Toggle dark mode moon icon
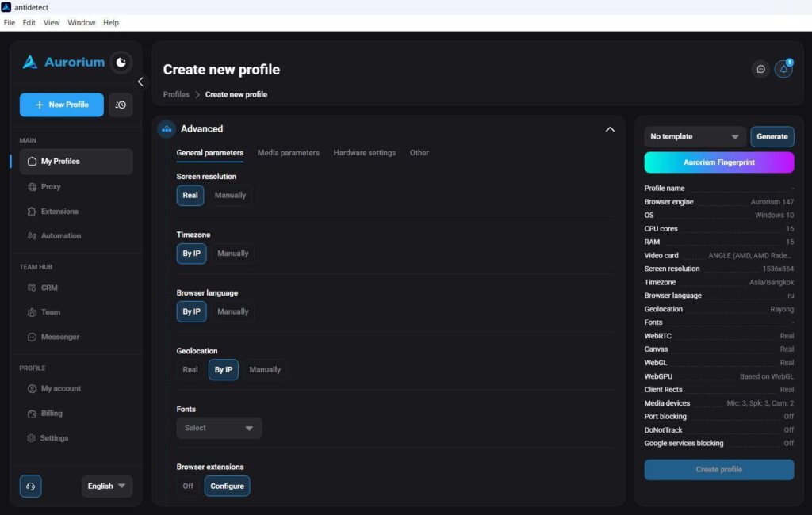The image size is (812, 515). 121,63
